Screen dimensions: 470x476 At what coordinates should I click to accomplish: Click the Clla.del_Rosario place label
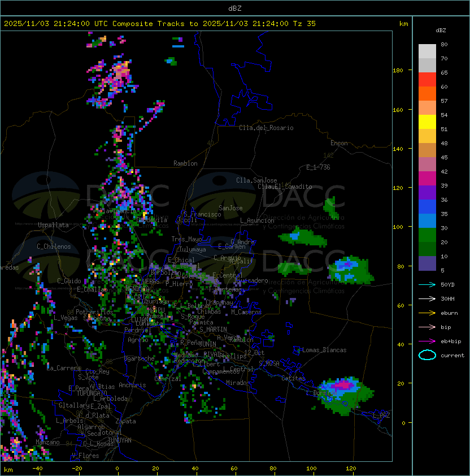[x=266, y=128]
